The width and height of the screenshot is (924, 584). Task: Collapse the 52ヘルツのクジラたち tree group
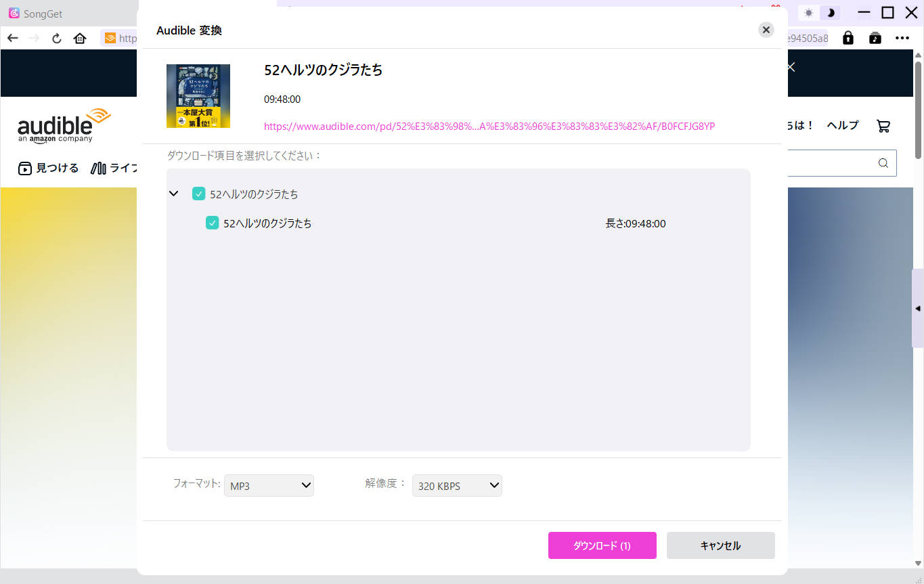pyautogui.click(x=174, y=194)
